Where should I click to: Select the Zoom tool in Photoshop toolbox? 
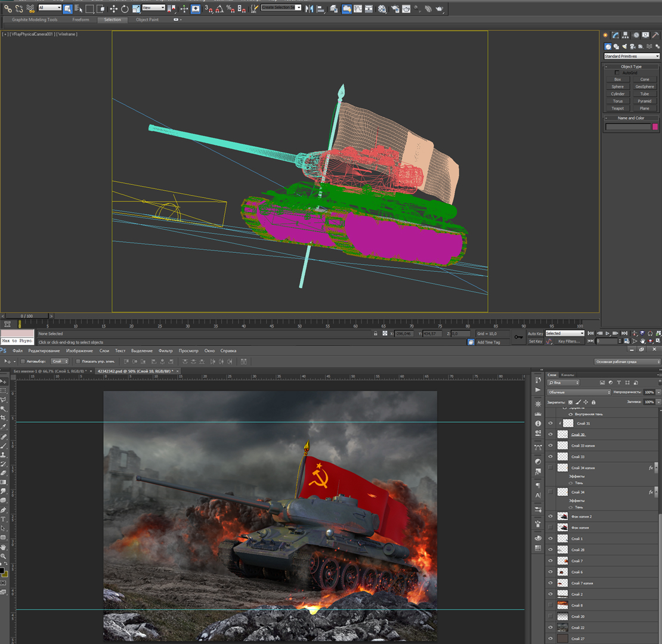(4, 556)
